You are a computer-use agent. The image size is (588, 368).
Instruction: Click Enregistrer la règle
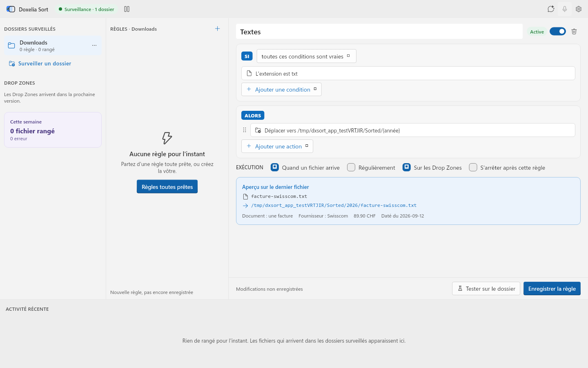coord(552,288)
